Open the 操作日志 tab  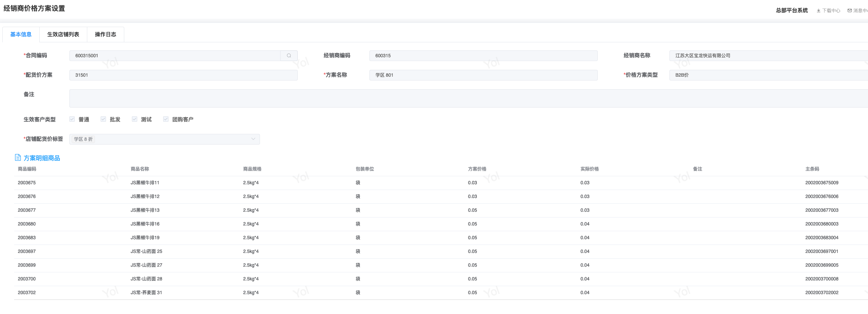(105, 34)
